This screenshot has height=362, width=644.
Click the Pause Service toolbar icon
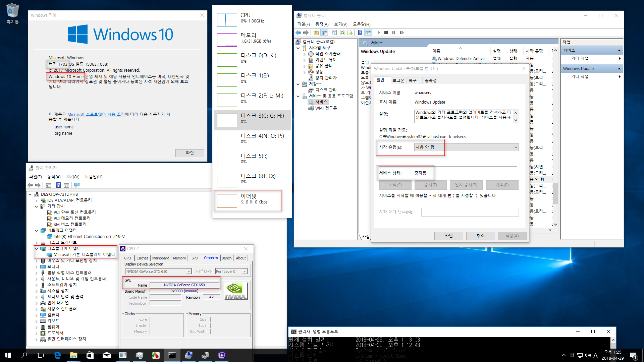click(x=394, y=33)
